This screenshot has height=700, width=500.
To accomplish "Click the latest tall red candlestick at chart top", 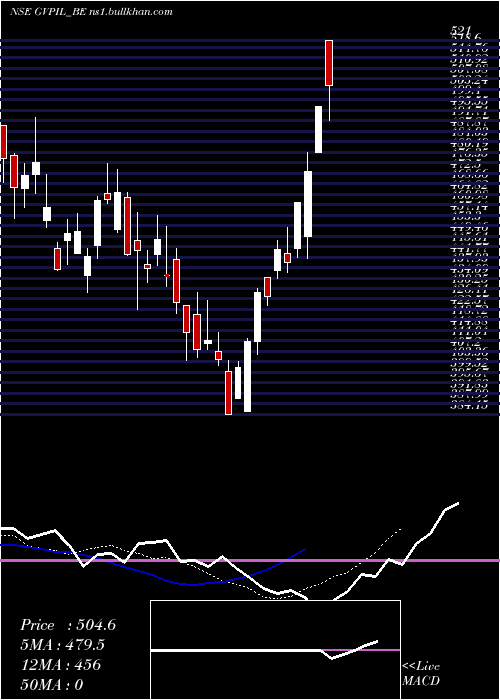I will point(329,62).
